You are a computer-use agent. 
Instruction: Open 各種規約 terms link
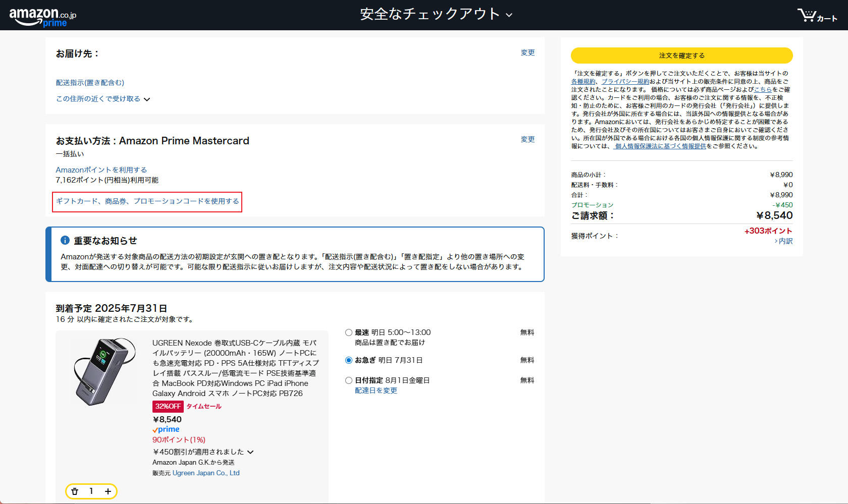(x=583, y=82)
